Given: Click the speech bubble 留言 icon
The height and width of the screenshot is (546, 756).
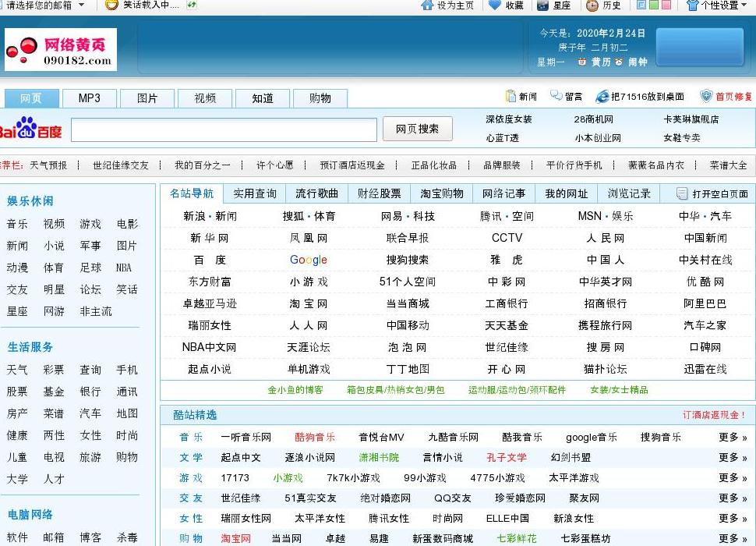Looking at the screenshot, I should click(x=556, y=95).
